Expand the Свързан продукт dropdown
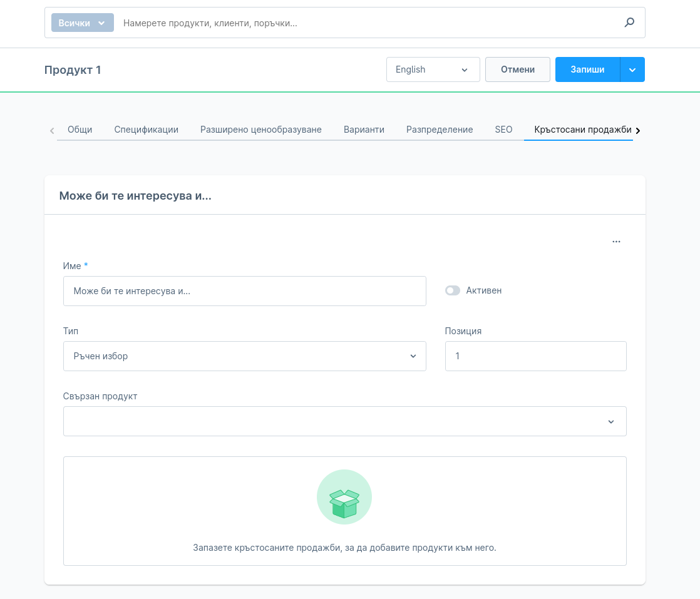Viewport: 700px width, 599px height. (x=344, y=421)
